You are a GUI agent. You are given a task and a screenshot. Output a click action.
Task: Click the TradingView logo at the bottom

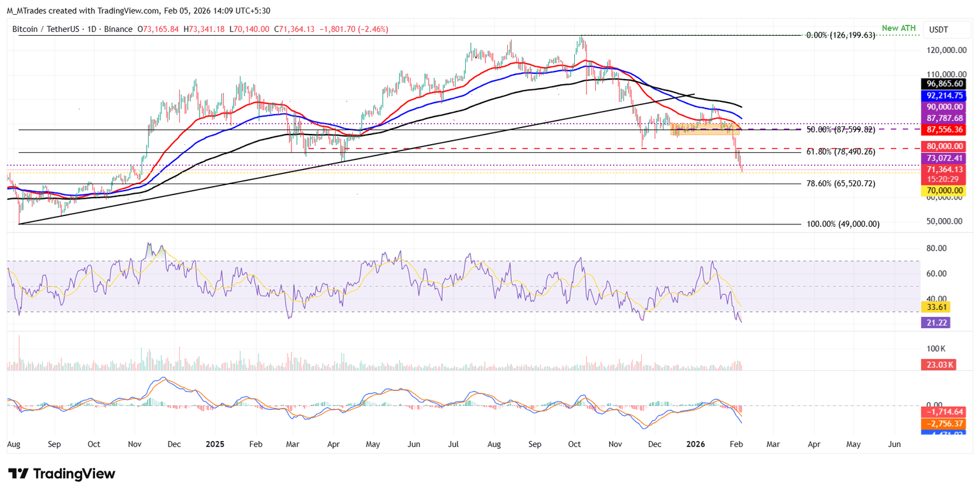pos(62,474)
